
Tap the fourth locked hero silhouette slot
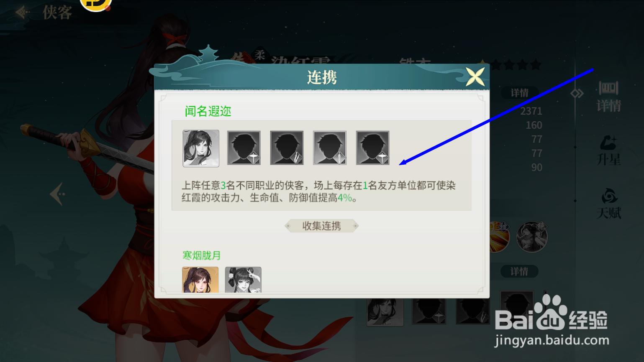pyautogui.click(x=330, y=148)
